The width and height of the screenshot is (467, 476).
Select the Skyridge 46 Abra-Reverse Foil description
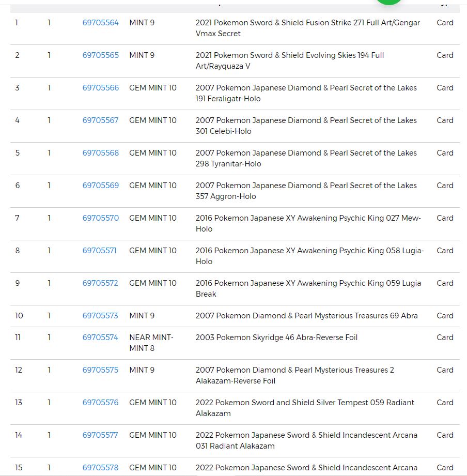[x=276, y=337]
